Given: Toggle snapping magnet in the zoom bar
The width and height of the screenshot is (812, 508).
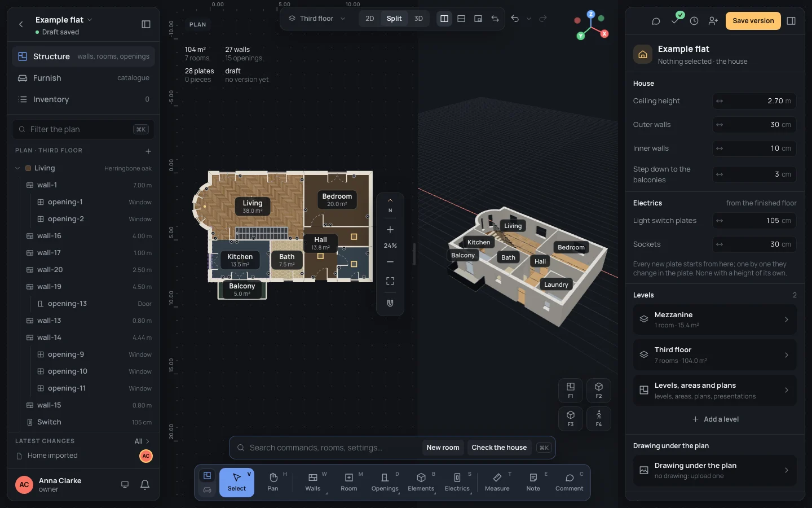Looking at the screenshot, I should click(390, 303).
